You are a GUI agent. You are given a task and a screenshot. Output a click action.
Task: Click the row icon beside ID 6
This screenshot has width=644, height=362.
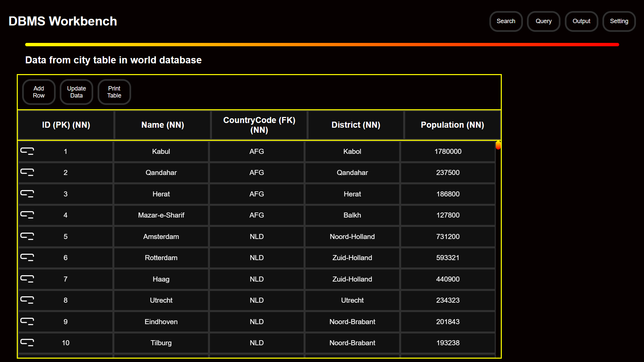point(27,257)
